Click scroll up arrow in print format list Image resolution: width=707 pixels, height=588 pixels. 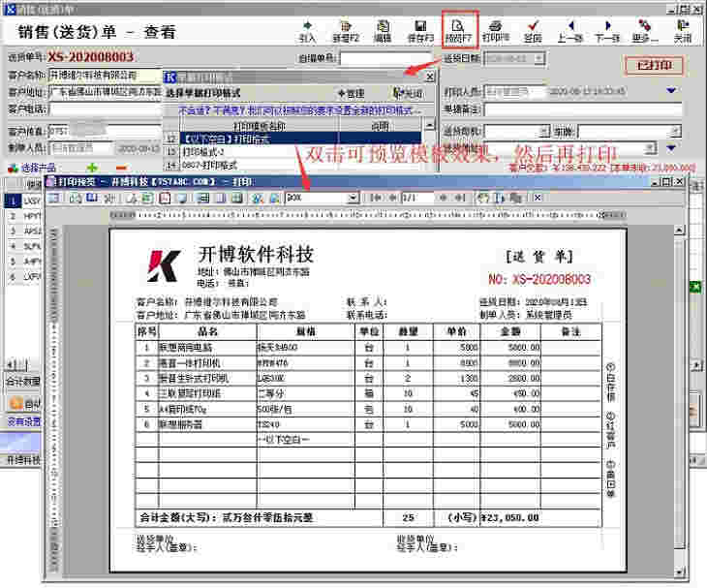[430, 125]
